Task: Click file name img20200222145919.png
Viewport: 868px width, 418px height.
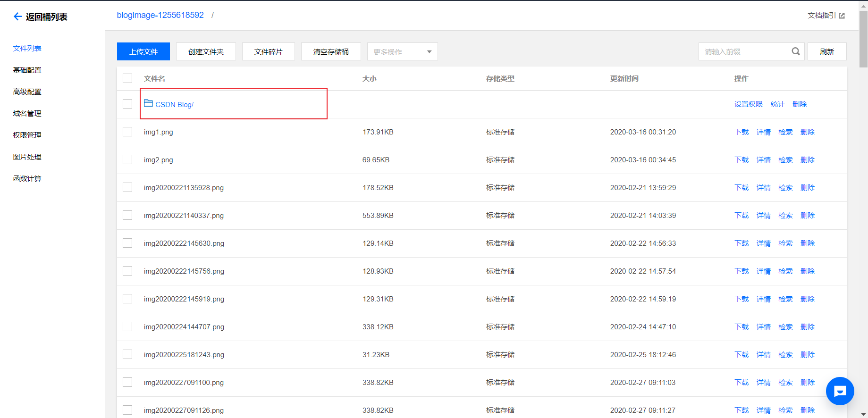Action: point(184,299)
